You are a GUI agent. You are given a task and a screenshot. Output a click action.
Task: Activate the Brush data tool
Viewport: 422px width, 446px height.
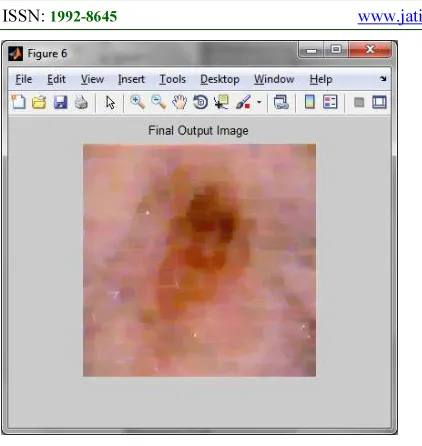tap(243, 102)
